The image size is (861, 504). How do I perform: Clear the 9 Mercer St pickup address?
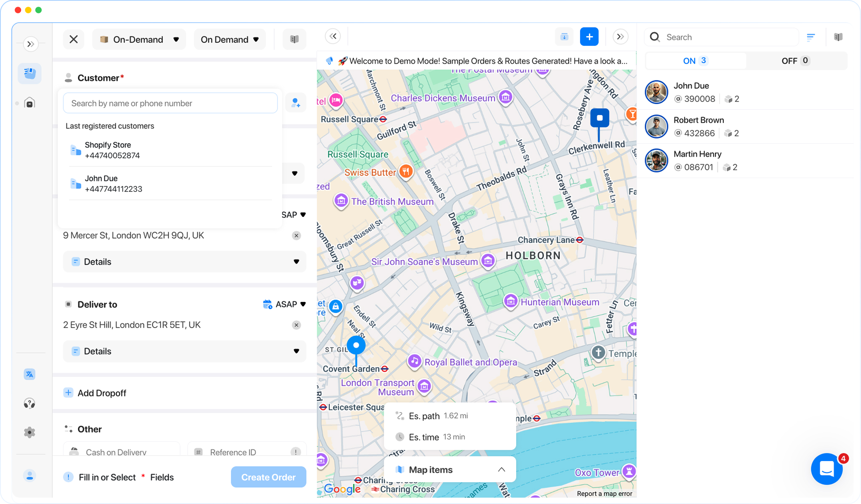[x=296, y=235]
